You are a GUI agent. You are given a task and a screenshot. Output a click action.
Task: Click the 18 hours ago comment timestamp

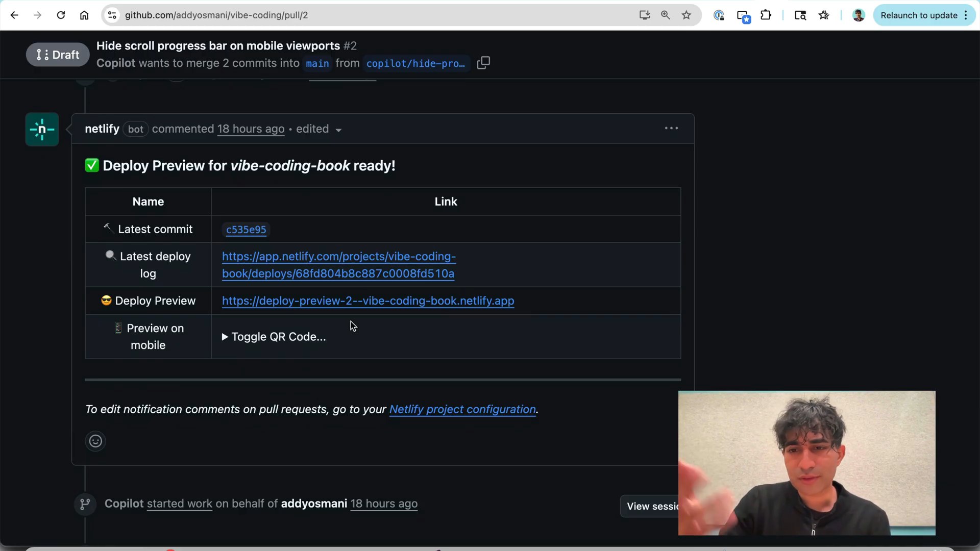point(251,129)
